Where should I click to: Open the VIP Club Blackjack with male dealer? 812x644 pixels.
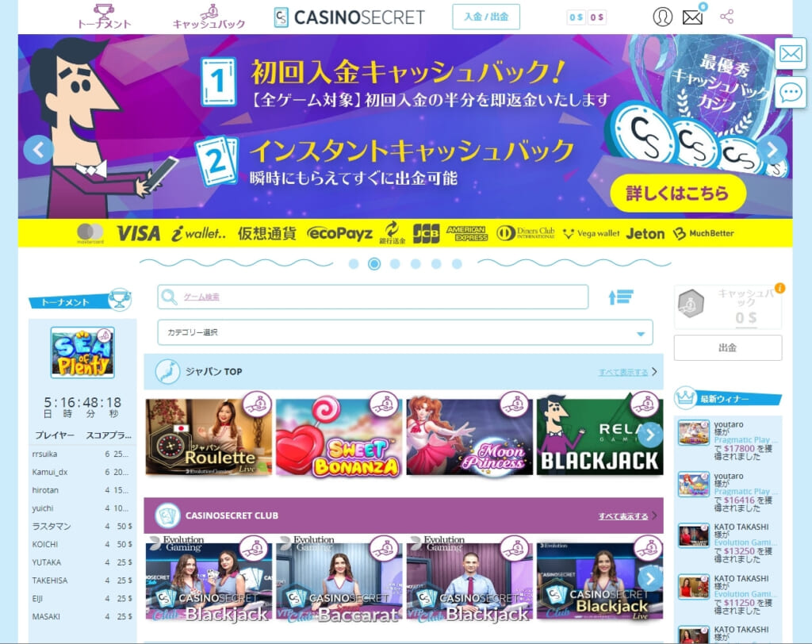[x=469, y=581]
